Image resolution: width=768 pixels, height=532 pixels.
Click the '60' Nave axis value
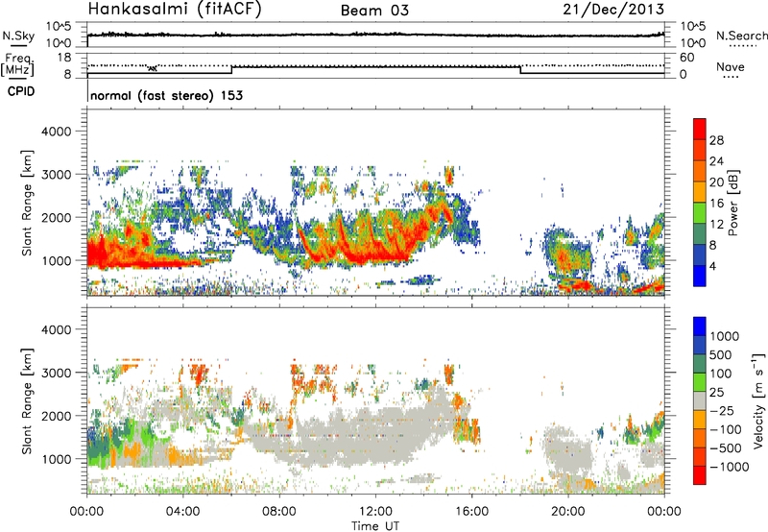coord(686,58)
